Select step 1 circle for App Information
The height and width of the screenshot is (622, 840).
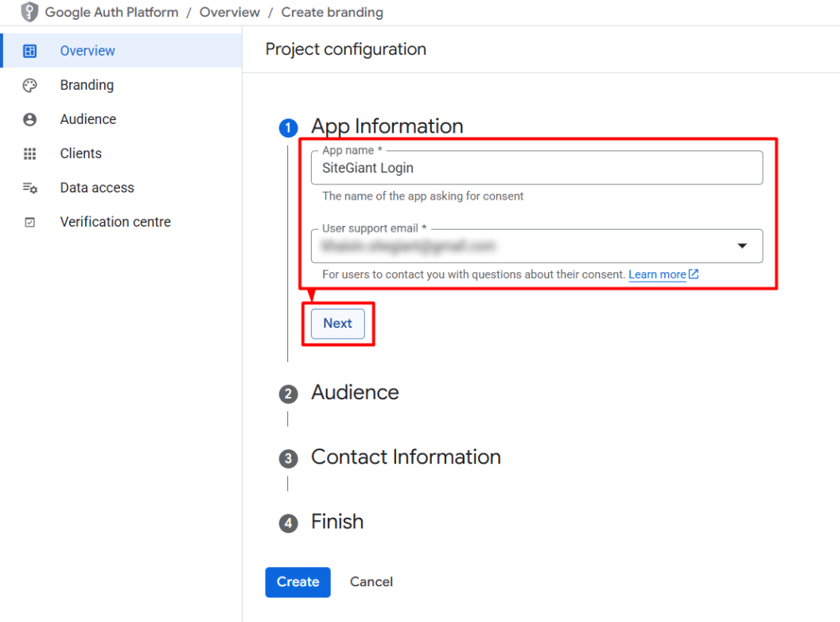click(288, 127)
